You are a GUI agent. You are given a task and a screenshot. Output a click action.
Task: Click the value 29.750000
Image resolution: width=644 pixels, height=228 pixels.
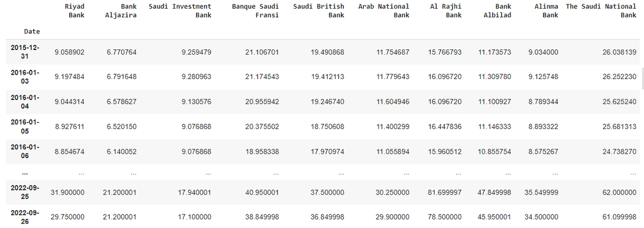(x=68, y=217)
